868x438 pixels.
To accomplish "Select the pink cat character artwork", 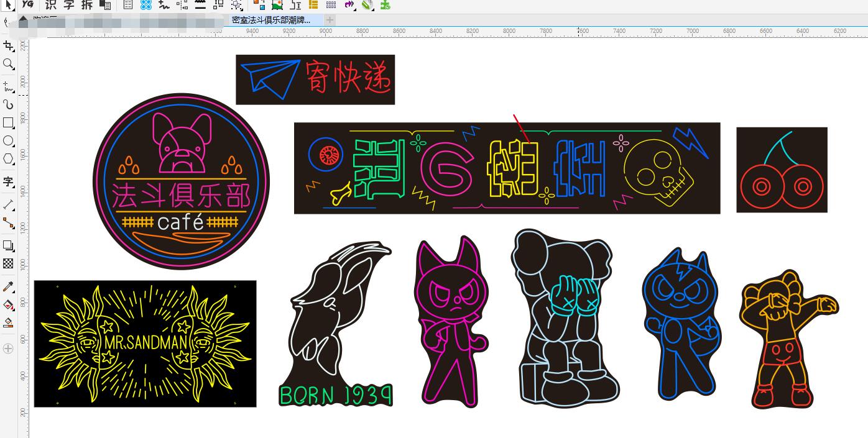I will (452, 322).
